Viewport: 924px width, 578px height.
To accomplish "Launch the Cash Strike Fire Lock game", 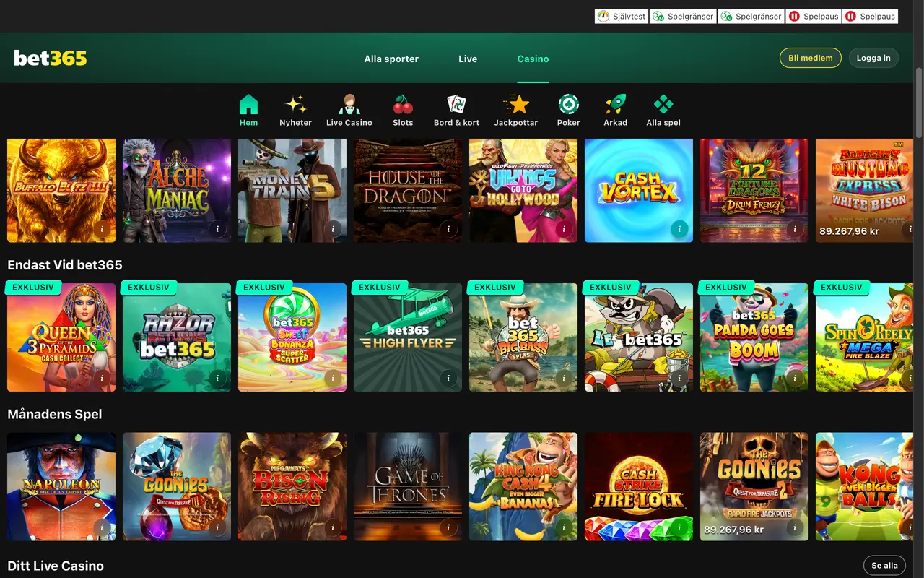I will [x=639, y=486].
